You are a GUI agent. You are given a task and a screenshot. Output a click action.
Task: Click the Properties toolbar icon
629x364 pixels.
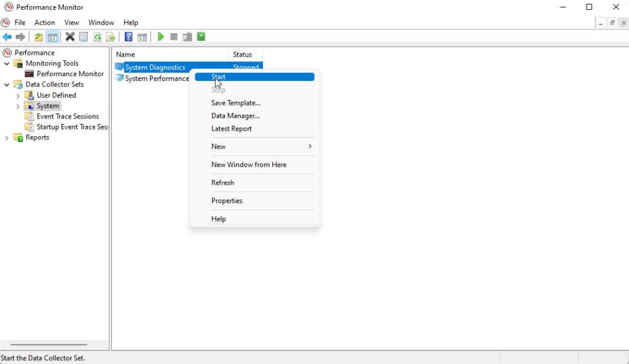tap(84, 37)
